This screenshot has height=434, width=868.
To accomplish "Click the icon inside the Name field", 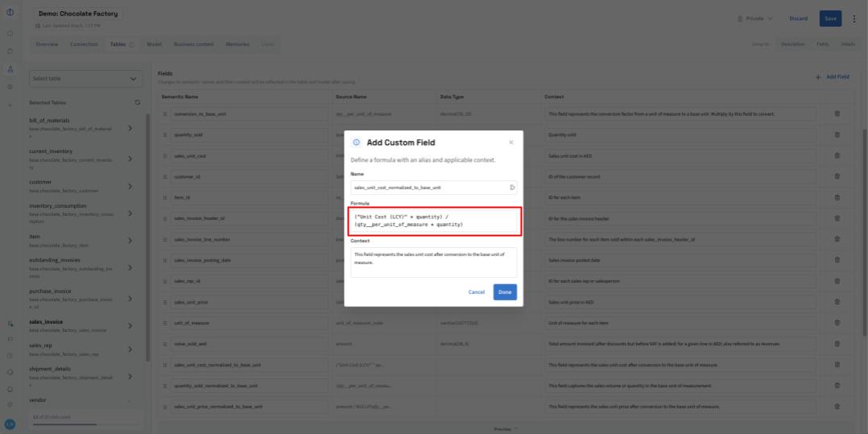I will click(512, 188).
